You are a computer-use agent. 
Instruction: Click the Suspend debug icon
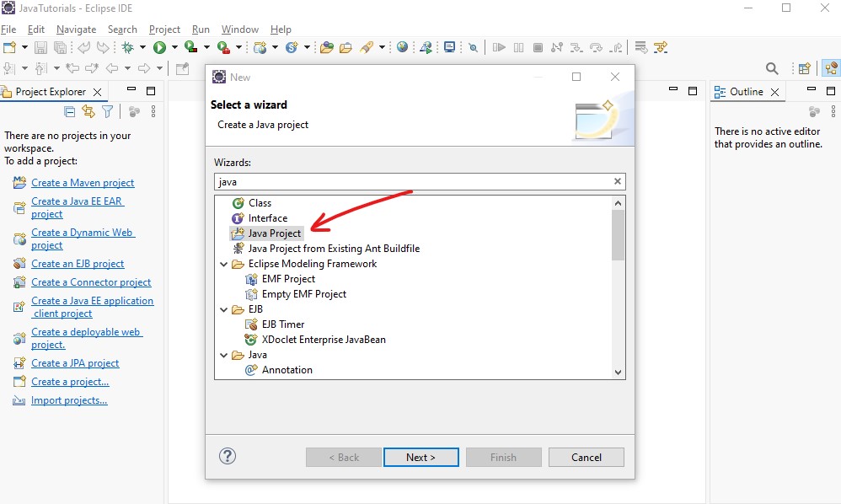[518, 47]
